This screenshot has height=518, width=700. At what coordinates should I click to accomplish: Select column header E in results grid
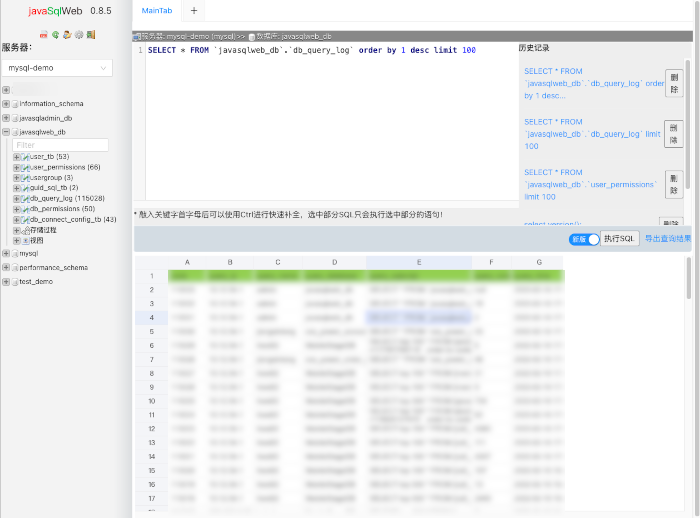(419, 263)
